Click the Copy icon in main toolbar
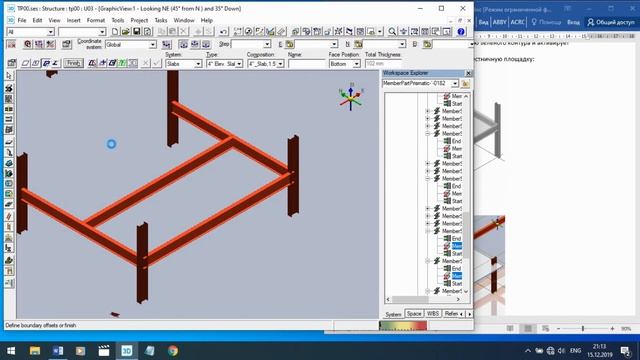 (x=162, y=31)
